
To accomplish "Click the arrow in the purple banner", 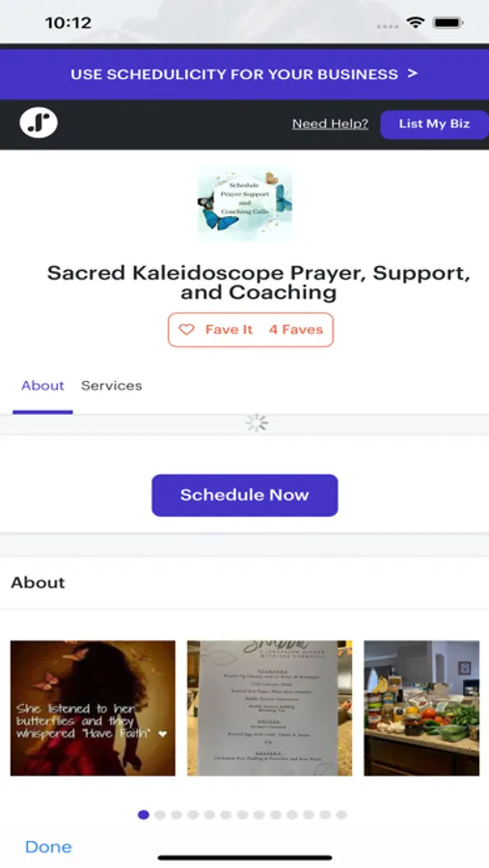I will (412, 73).
